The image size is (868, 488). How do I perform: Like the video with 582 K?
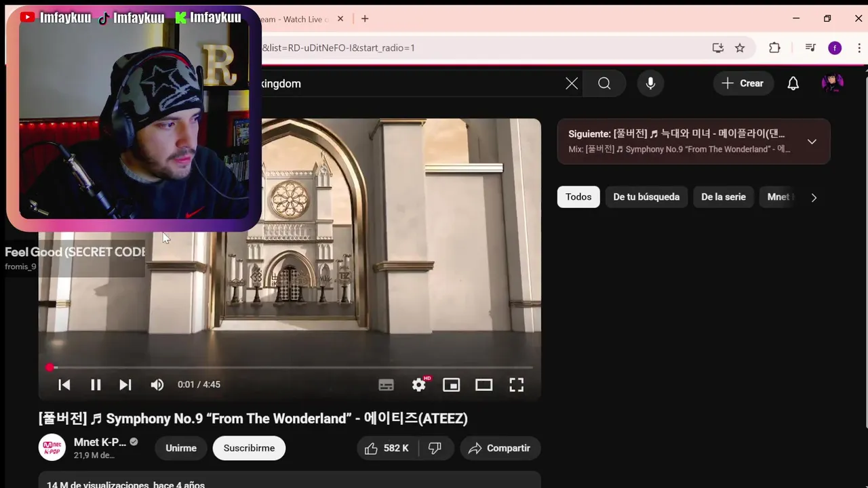(x=387, y=448)
